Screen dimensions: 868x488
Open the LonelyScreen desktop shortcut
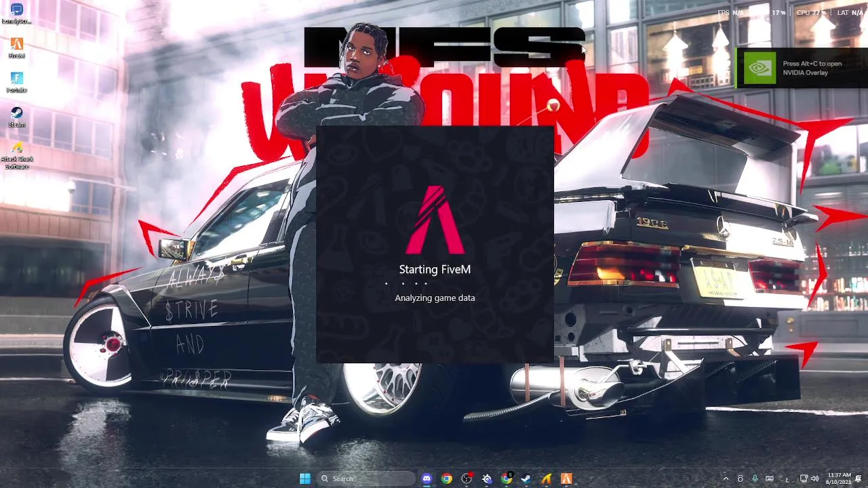click(x=16, y=14)
